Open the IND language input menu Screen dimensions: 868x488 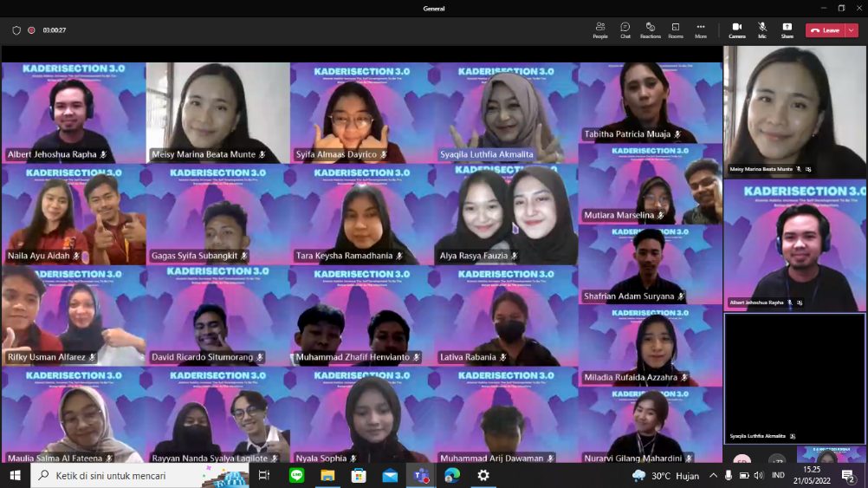coord(778,475)
